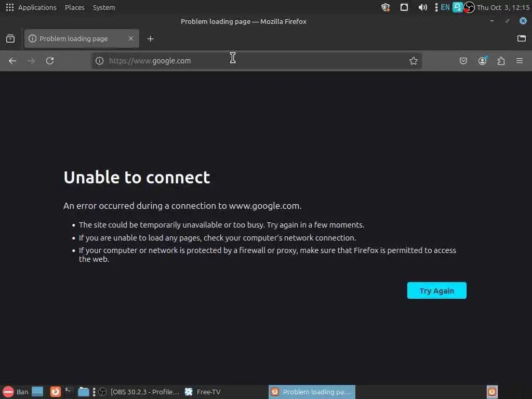Open Extensions puzzle-piece menu
Viewport: 532px width, 399px height.
tap(501, 61)
